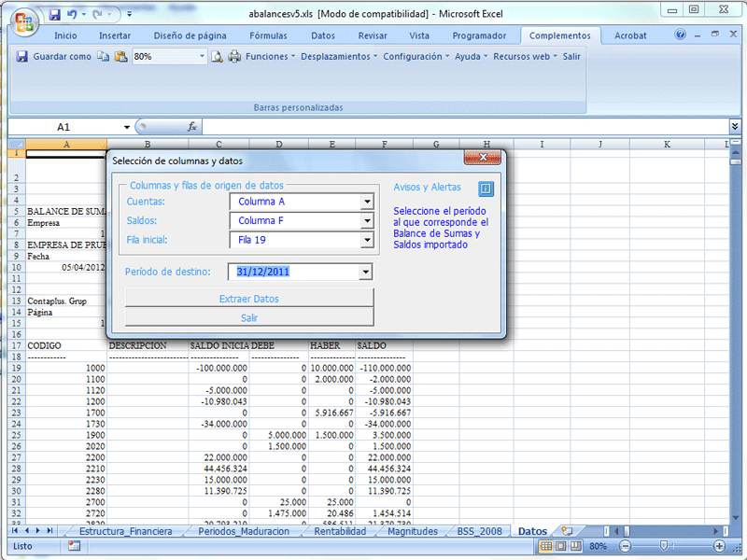Viewport: 747px width, 560px height.
Task: Click the vertical scrollbar down arrow
Action: tap(735, 518)
